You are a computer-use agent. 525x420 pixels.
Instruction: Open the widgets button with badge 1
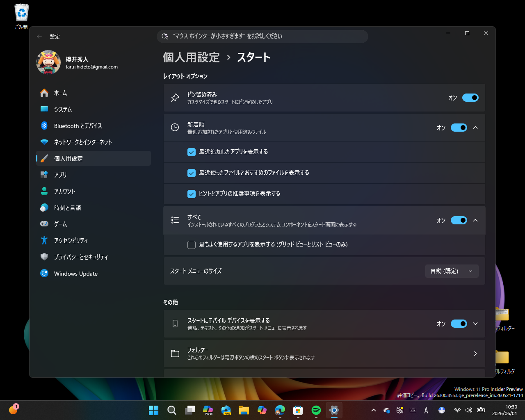[x=14, y=409]
